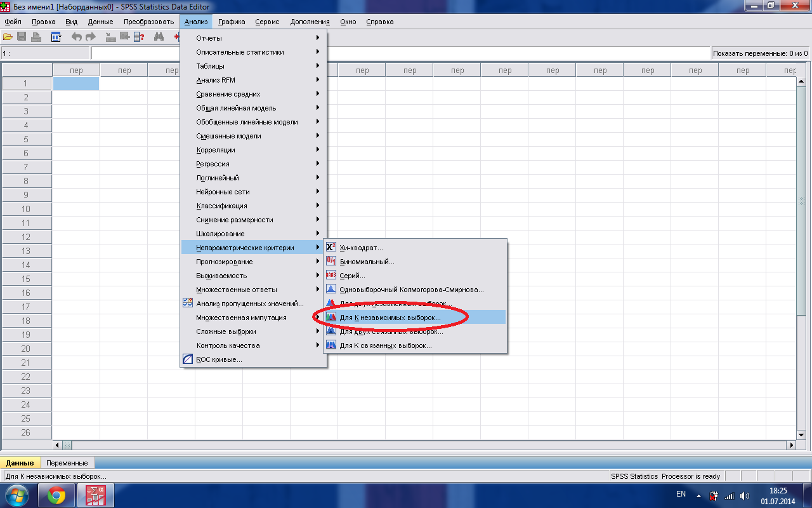Viewport: 812px width, 508px height.
Task: Open the Recall recent dialogs toolbar icon
Action: [x=56, y=37]
